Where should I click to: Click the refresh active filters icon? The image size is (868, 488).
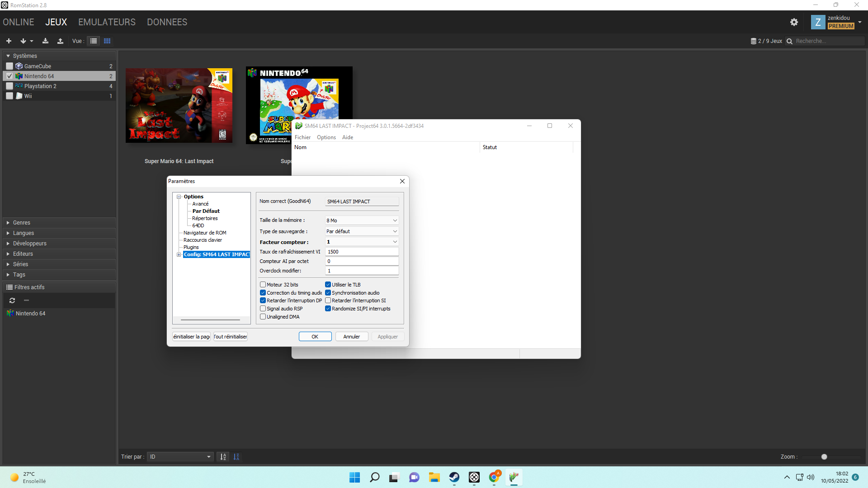12,300
